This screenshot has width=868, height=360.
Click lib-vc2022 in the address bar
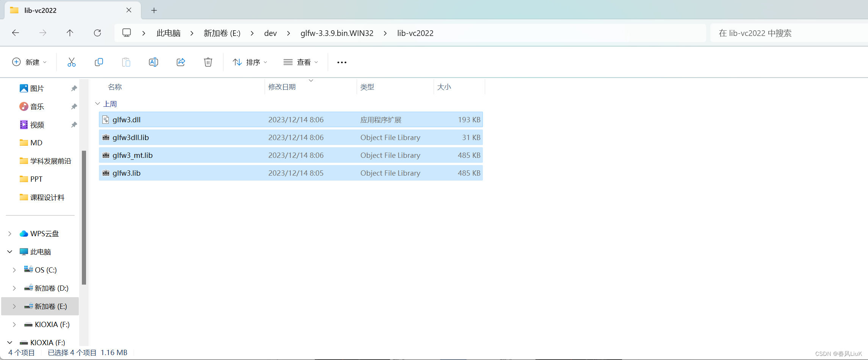point(415,33)
